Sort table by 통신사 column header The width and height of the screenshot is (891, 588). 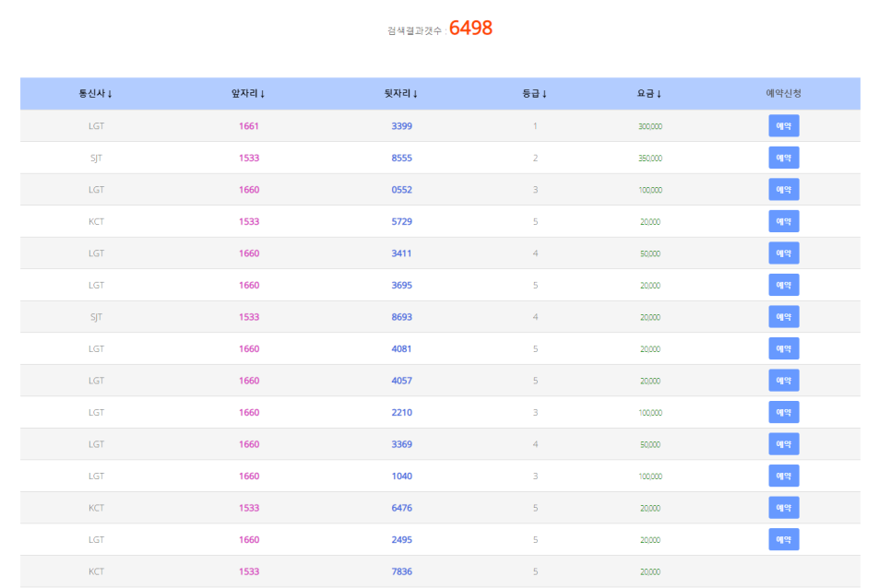coord(96,93)
